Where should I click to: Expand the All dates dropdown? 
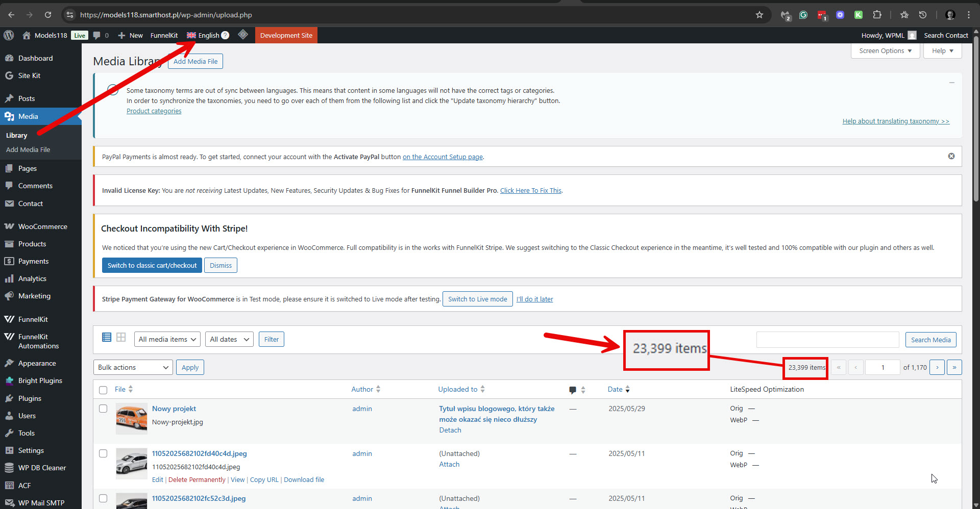229,339
